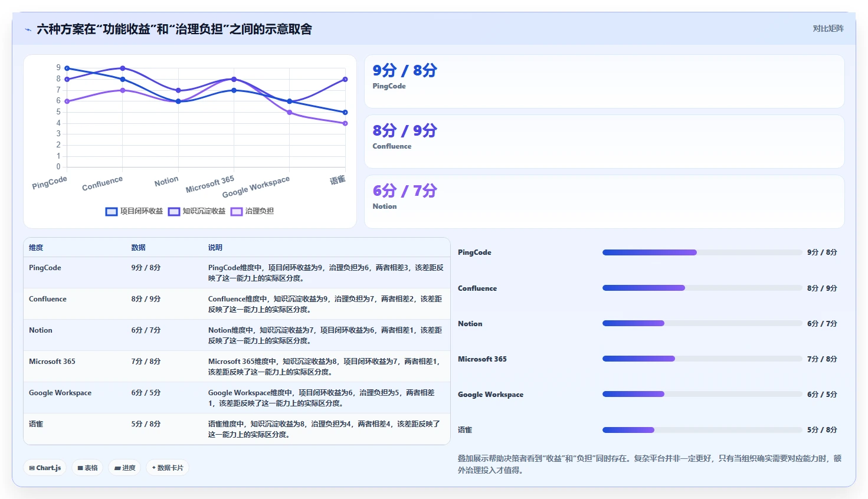Click the 6分 / 5分 value in the table
Image resolution: width=868 pixels, height=499 pixels.
(x=146, y=393)
